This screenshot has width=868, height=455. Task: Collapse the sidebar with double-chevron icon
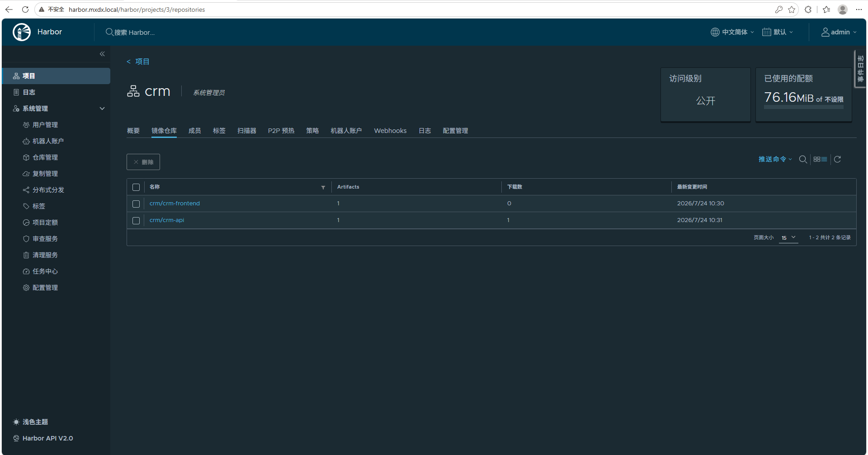(x=102, y=54)
